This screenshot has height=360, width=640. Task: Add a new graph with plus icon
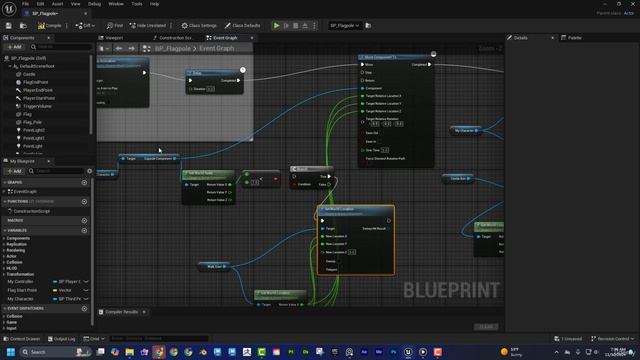coord(84,182)
